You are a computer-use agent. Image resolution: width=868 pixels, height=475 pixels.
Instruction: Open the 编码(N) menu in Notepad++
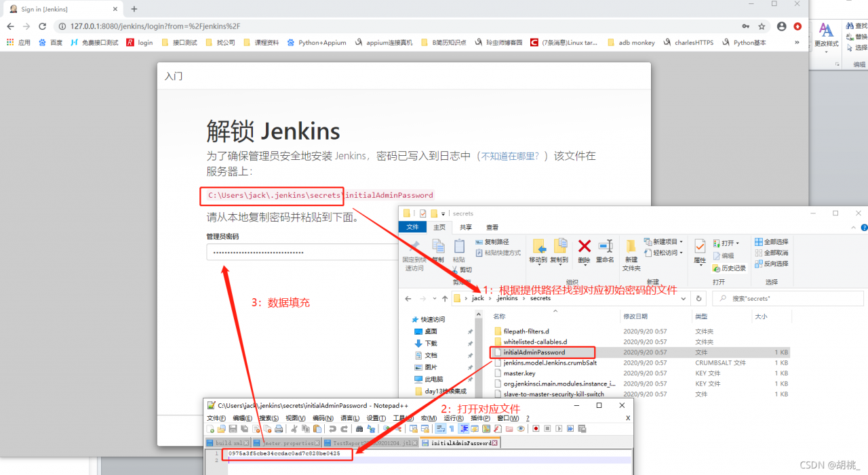click(323, 418)
